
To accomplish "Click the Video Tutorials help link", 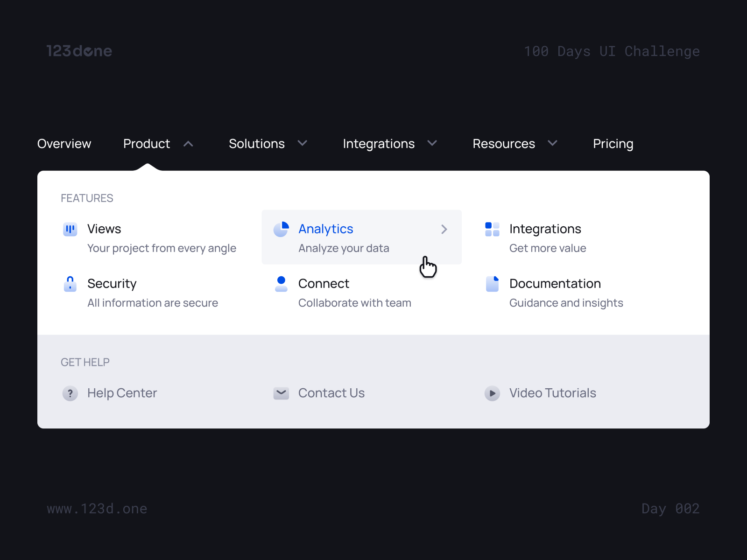I will (x=552, y=393).
